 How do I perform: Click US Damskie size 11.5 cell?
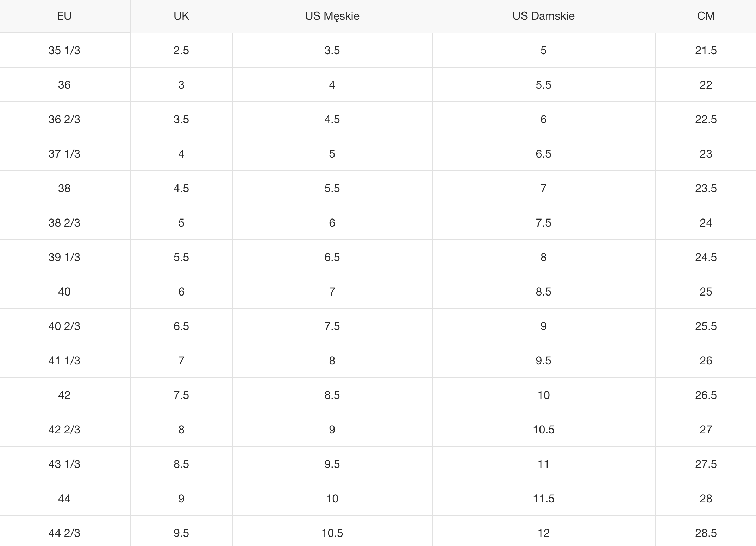543,499
